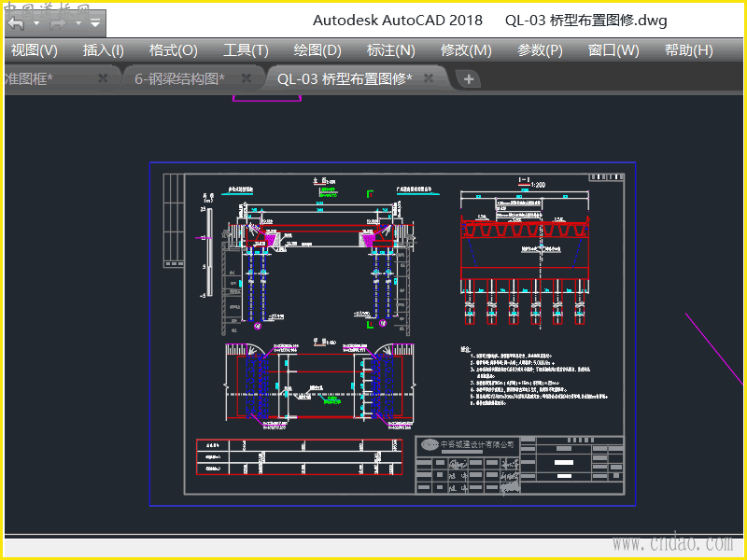The image size is (747, 560).
Task: Open the 视图(V) menu
Action: click(34, 50)
